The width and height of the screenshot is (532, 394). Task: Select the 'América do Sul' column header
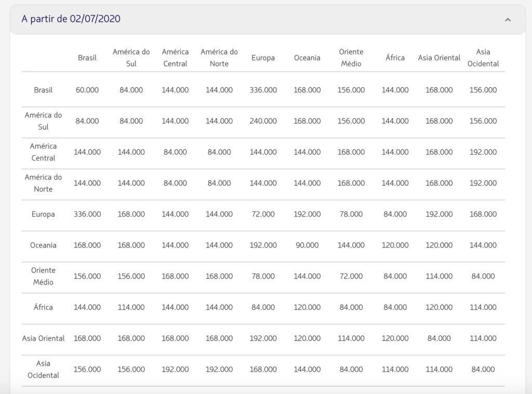tap(131, 58)
